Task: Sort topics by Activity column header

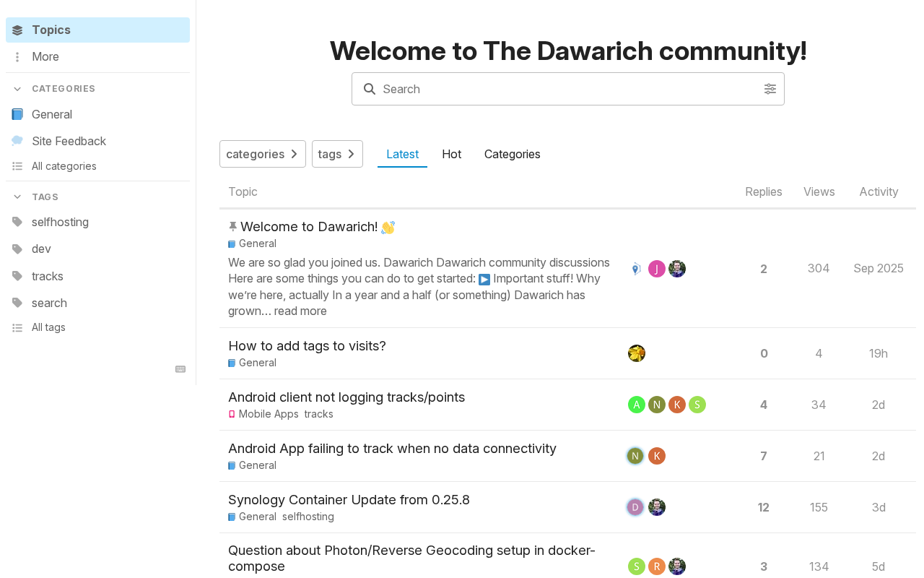Action: 879,191
